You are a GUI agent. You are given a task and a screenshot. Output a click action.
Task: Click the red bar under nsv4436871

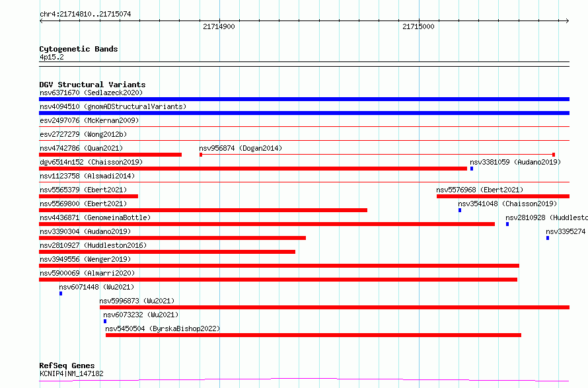click(267, 224)
